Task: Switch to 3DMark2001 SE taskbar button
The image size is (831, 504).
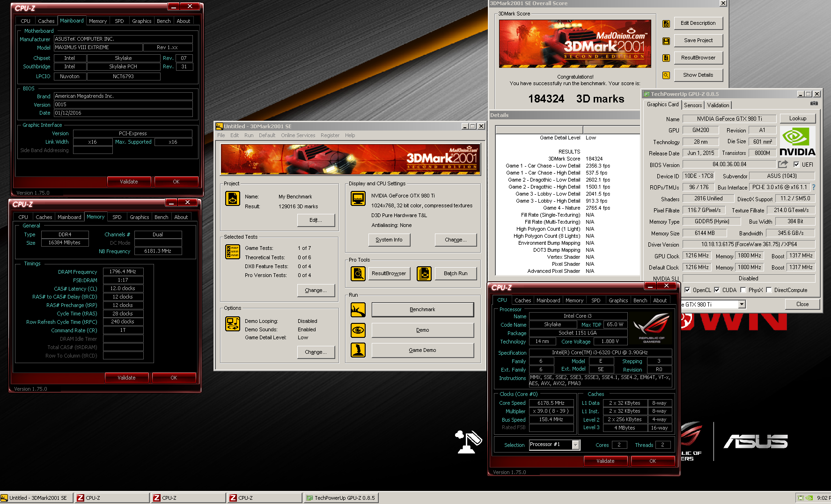Action: pos(37,498)
